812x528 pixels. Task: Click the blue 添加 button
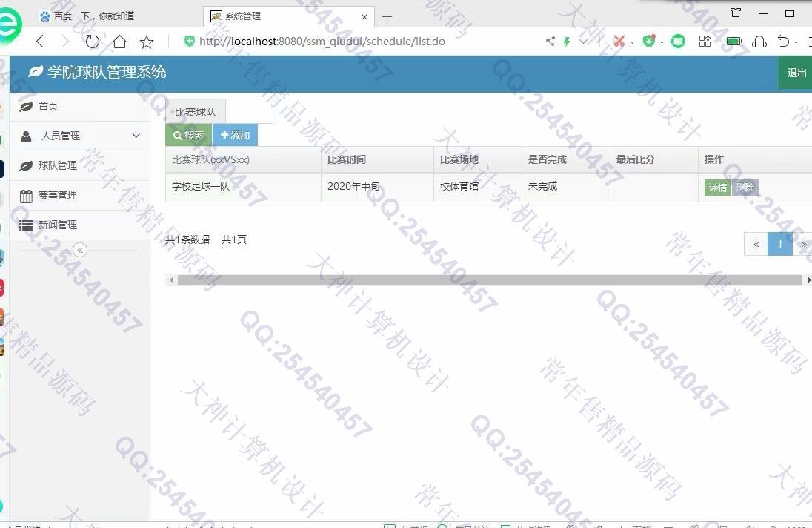tap(235, 135)
